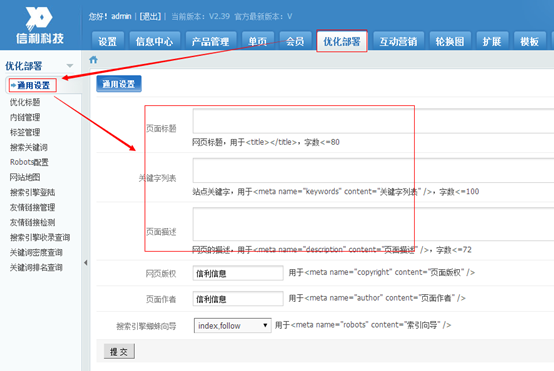554x371 pixels.
Task: Focus the 页面描述 text area
Action: [x=373, y=224]
